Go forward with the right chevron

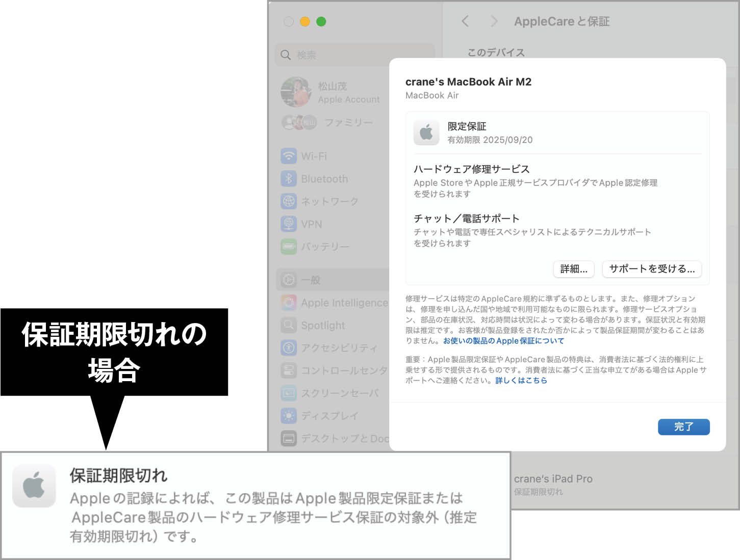[x=494, y=21]
